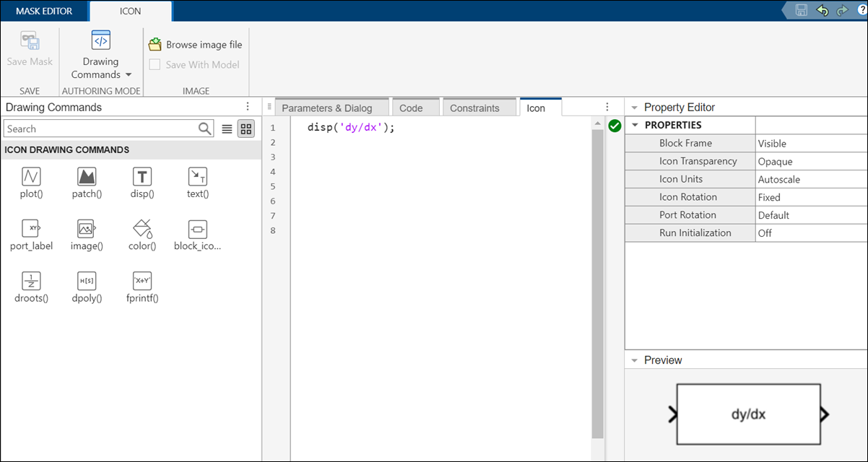The width and height of the screenshot is (868, 462).
Task: Collapse the PROPERTIES section
Action: click(635, 125)
